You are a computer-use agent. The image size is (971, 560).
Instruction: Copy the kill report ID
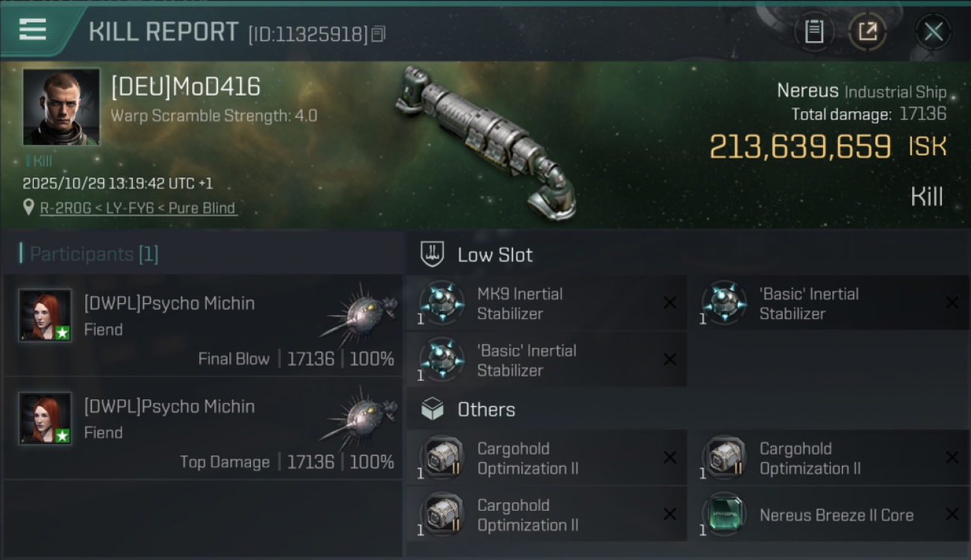pos(379,34)
